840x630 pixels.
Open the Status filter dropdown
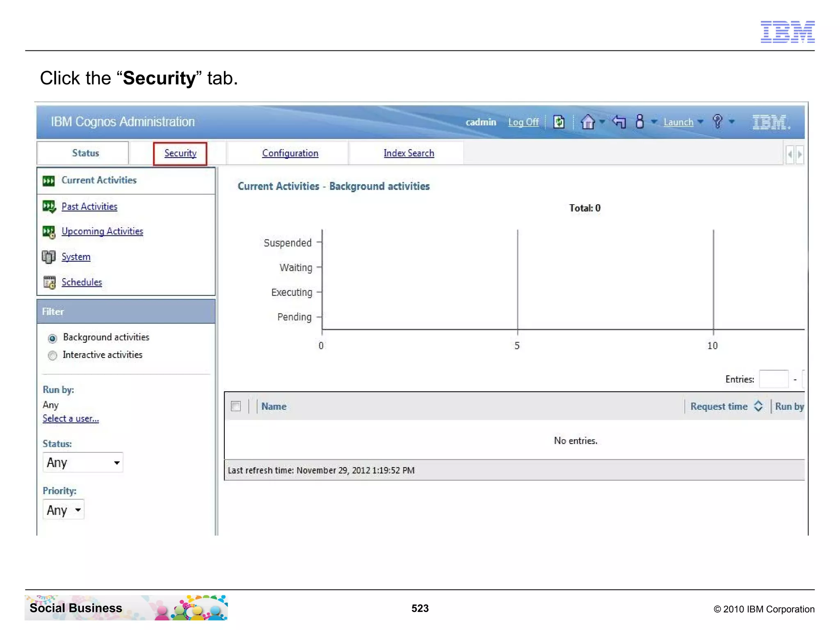tap(83, 463)
